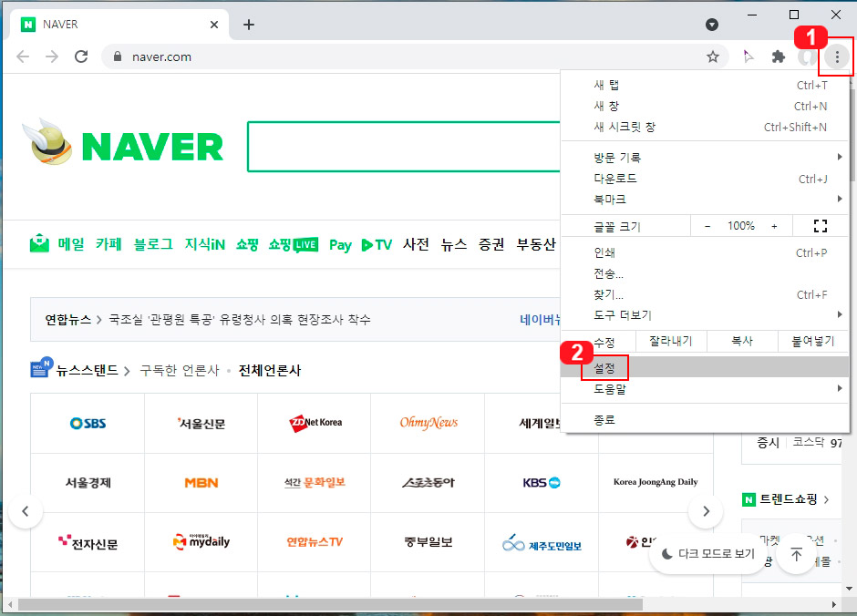Select 찾기... menu entry
Viewport: 857px width, 616px height.
pyautogui.click(x=705, y=295)
